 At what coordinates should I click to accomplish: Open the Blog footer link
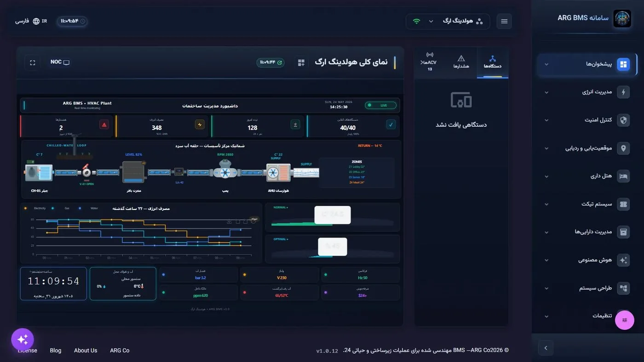56,351
